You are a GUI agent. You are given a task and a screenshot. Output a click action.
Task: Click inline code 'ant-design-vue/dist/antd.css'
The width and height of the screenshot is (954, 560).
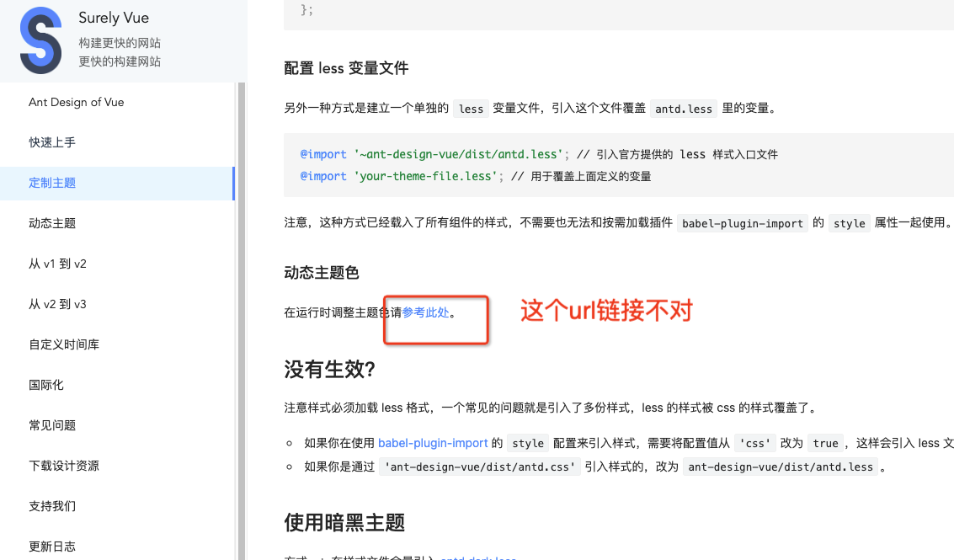479,467
